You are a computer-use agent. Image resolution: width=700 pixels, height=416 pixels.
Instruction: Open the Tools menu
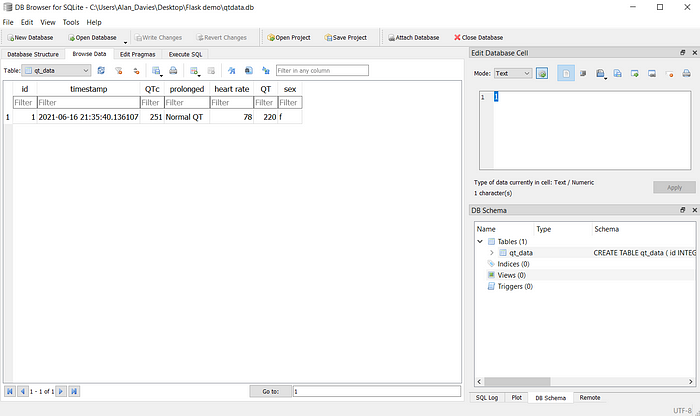click(71, 22)
